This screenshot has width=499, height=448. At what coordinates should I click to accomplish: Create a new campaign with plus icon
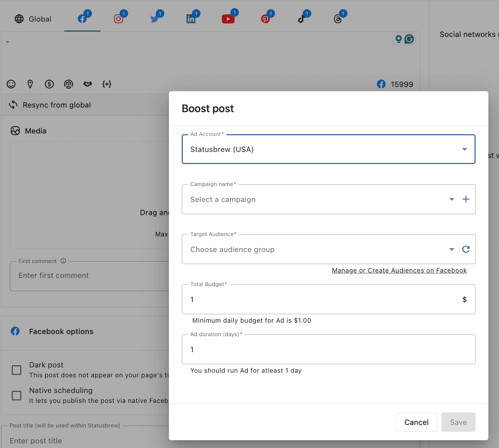click(466, 199)
